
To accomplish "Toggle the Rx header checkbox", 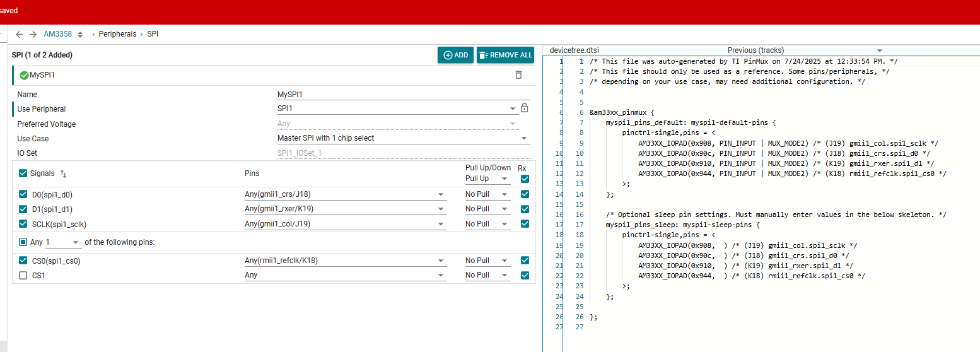I will [x=525, y=179].
